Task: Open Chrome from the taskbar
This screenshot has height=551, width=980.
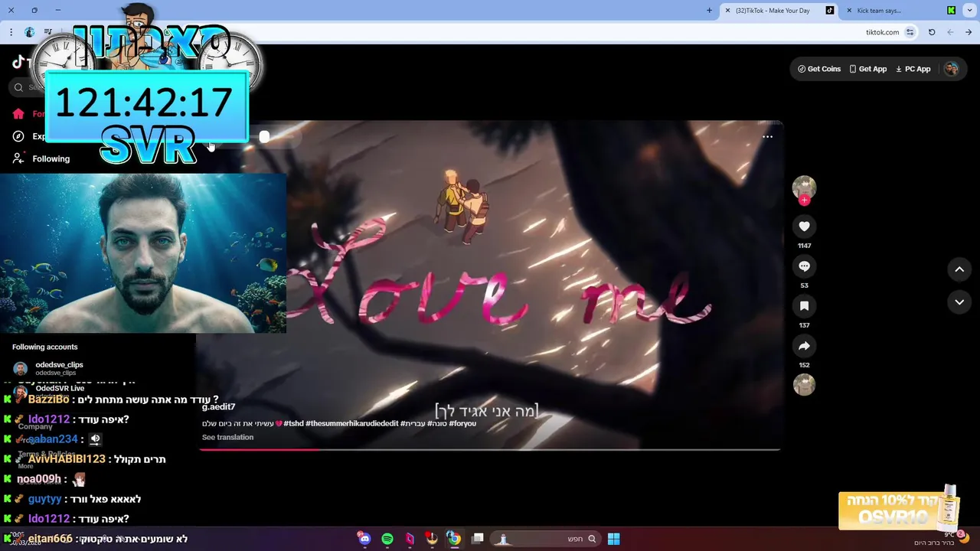Action: click(x=454, y=539)
